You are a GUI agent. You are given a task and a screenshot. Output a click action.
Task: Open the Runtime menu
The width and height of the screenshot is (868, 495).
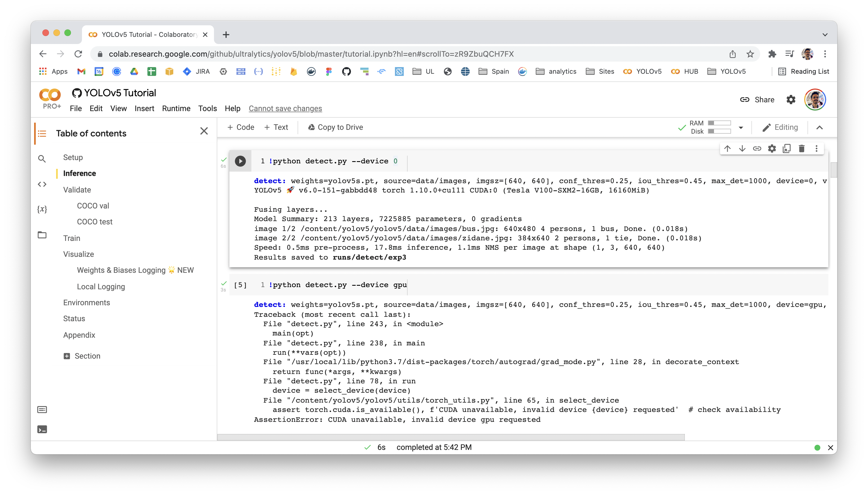coord(176,108)
